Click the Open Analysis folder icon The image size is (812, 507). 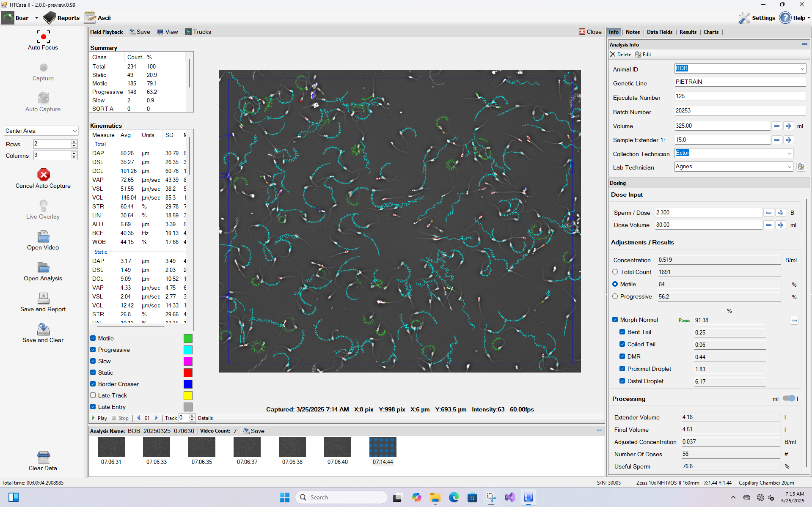point(43,268)
